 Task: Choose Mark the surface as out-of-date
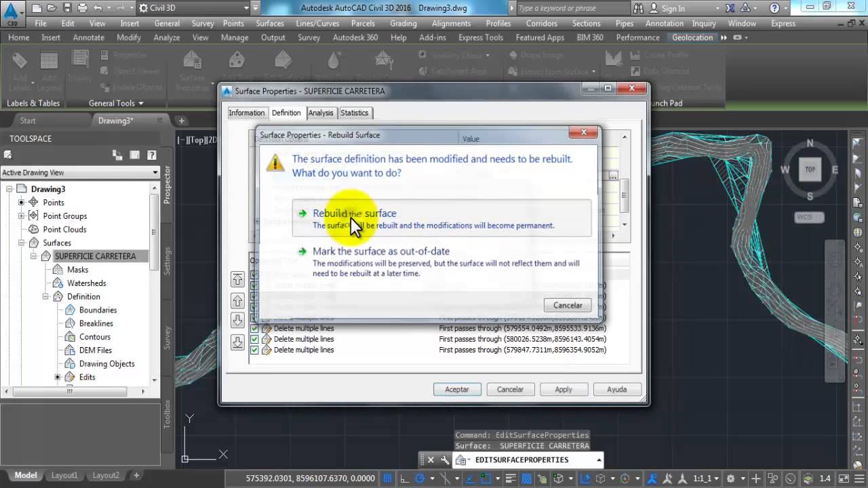[x=441, y=262]
